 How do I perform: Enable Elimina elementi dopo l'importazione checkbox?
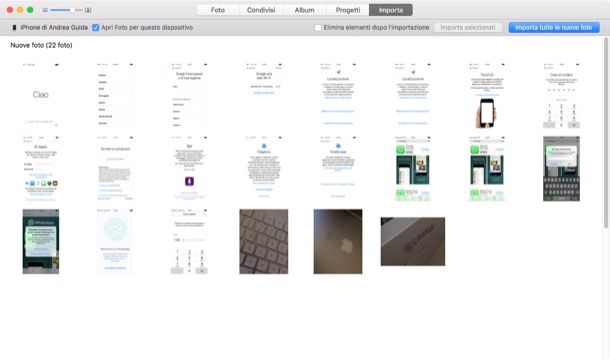pyautogui.click(x=318, y=28)
